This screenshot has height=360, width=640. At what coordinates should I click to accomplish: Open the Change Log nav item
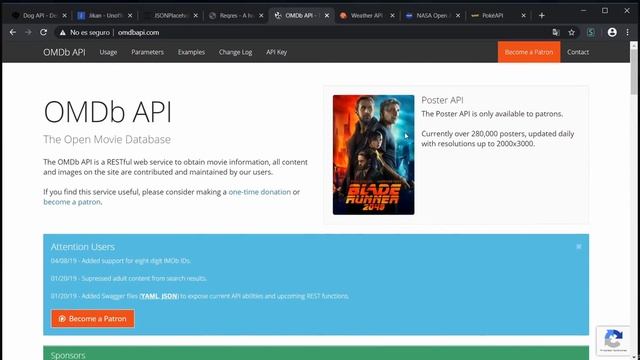tap(235, 52)
